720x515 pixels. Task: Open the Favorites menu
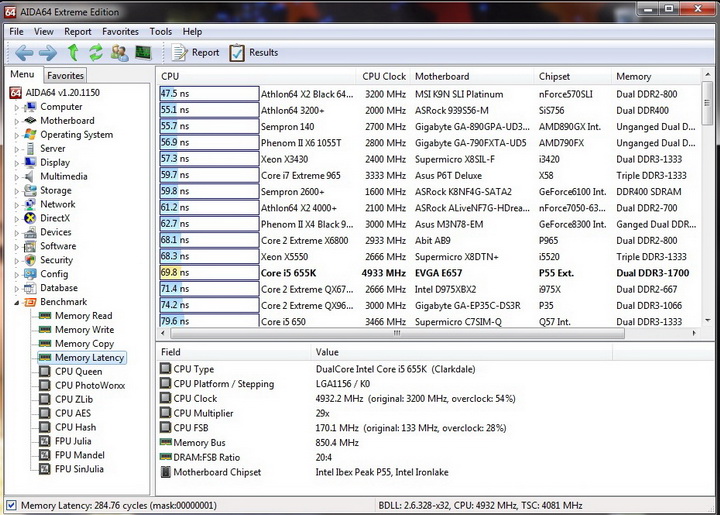point(120,32)
